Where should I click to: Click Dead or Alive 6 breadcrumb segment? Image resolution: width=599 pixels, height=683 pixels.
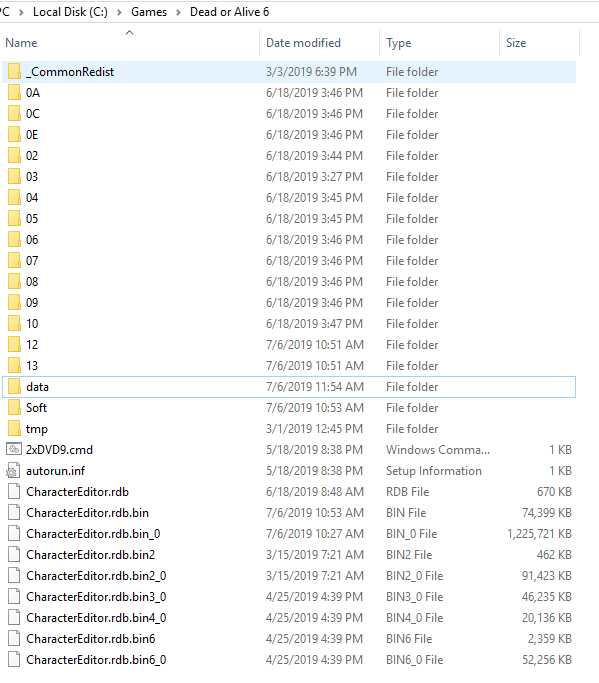229,12
